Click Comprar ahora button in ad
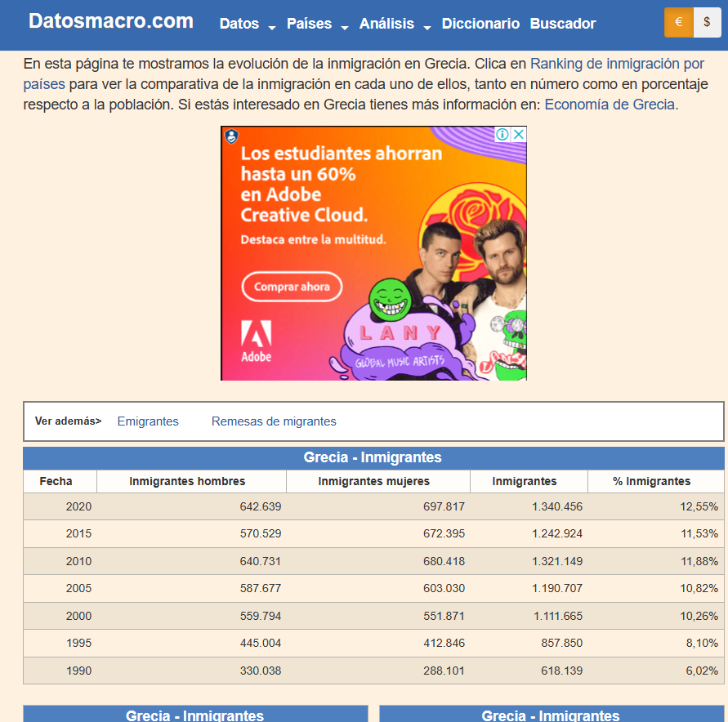The height and width of the screenshot is (722, 728). click(292, 287)
